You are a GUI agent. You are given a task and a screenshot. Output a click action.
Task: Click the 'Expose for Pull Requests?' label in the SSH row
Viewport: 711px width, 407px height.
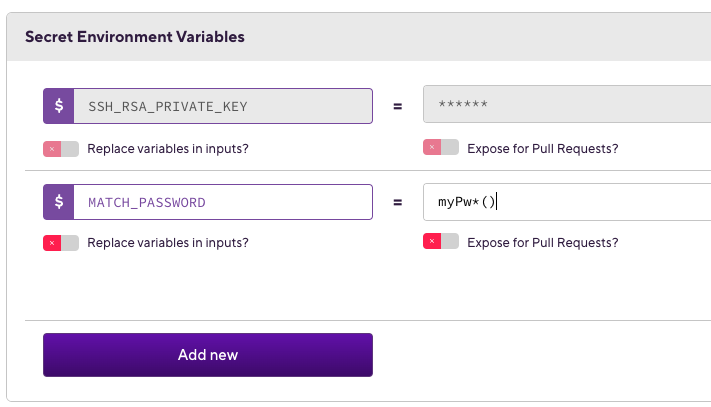coord(542,149)
